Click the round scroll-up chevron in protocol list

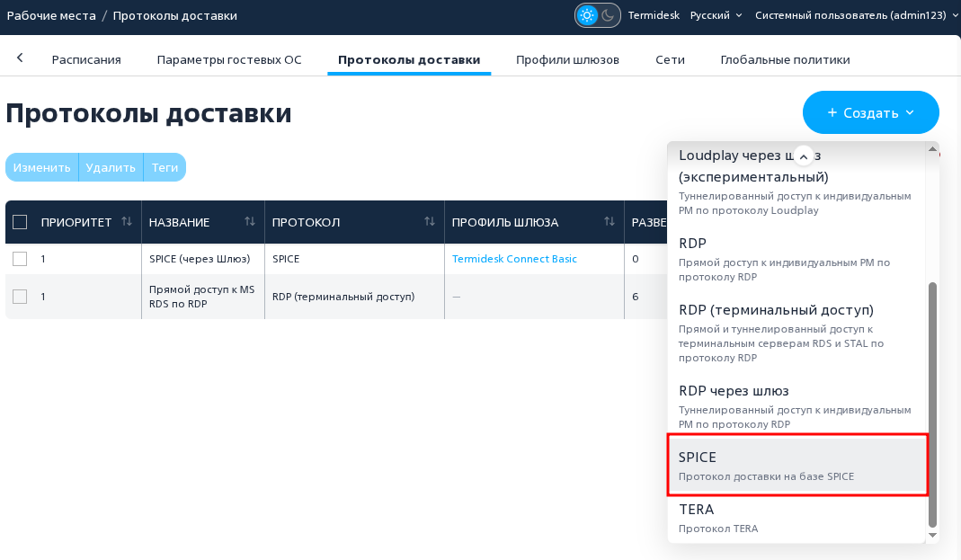pos(804,156)
